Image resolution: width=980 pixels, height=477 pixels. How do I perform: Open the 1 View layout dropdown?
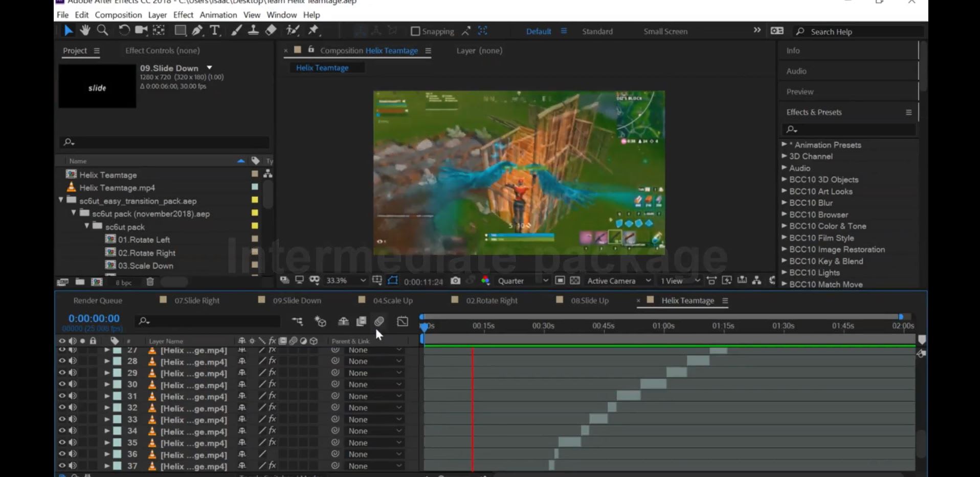point(680,280)
